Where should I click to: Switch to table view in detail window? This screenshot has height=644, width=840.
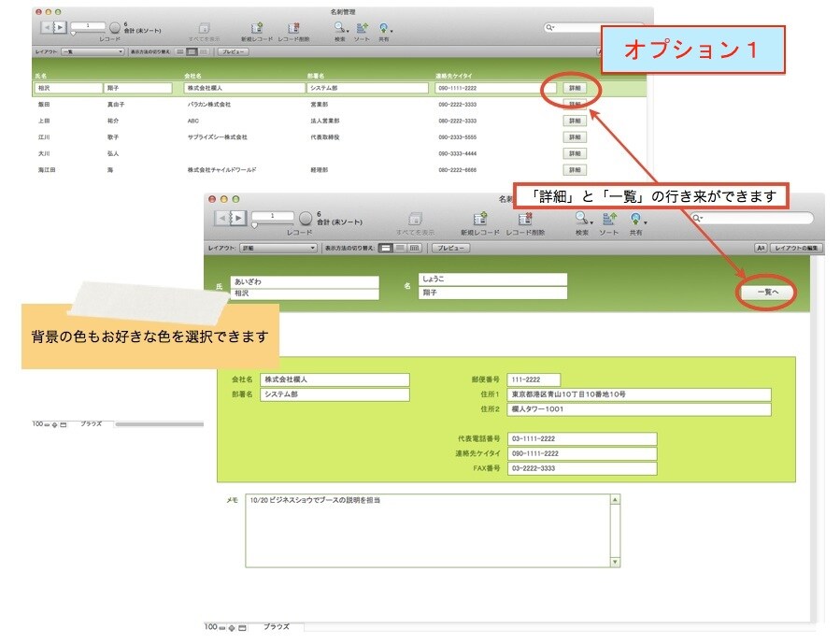click(414, 248)
